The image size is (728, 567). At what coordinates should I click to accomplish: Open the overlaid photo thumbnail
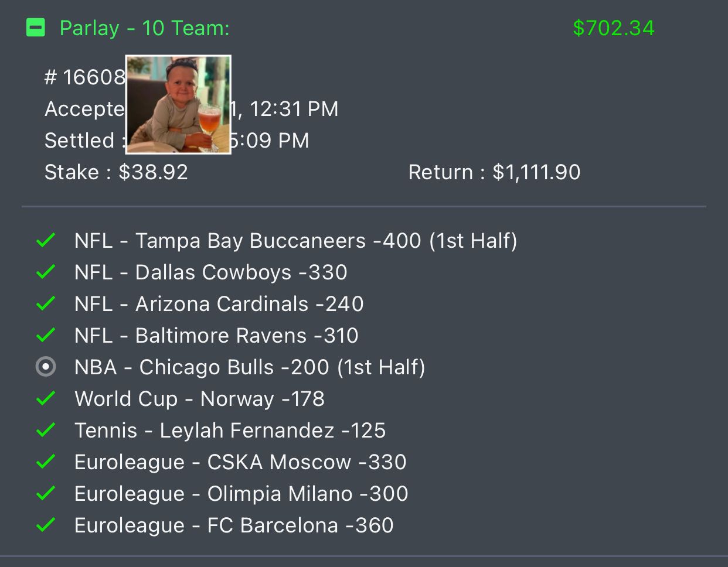click(178, 105)
